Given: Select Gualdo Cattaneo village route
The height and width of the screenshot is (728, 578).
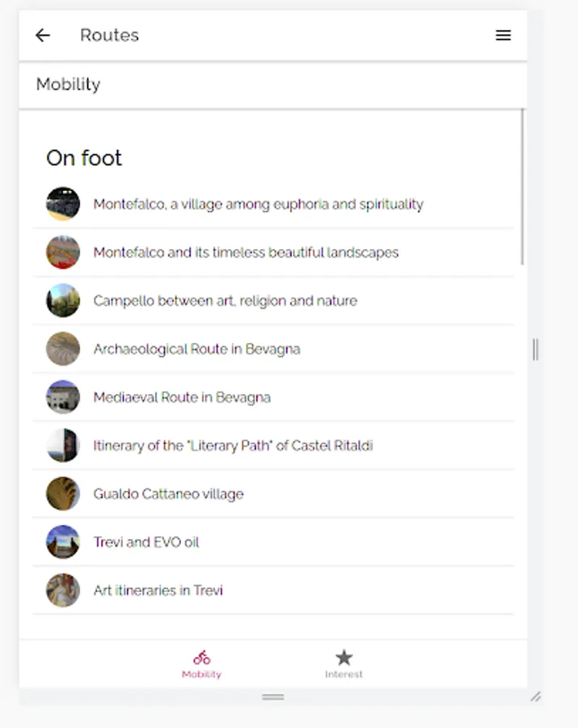Looking at the screenshot, I should tap(168, 494).
